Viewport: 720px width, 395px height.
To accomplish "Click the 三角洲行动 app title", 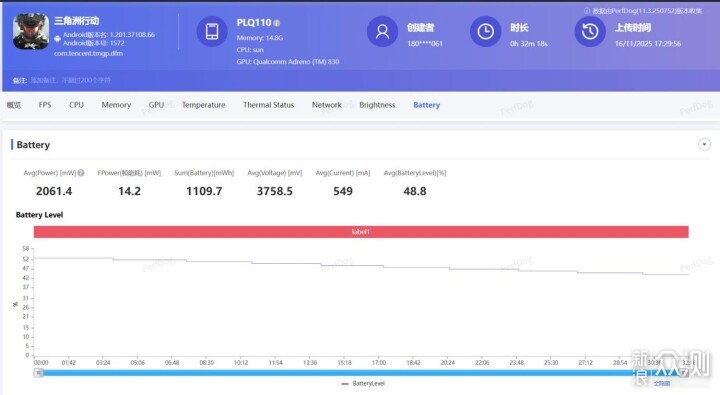I will click(76, 21).
